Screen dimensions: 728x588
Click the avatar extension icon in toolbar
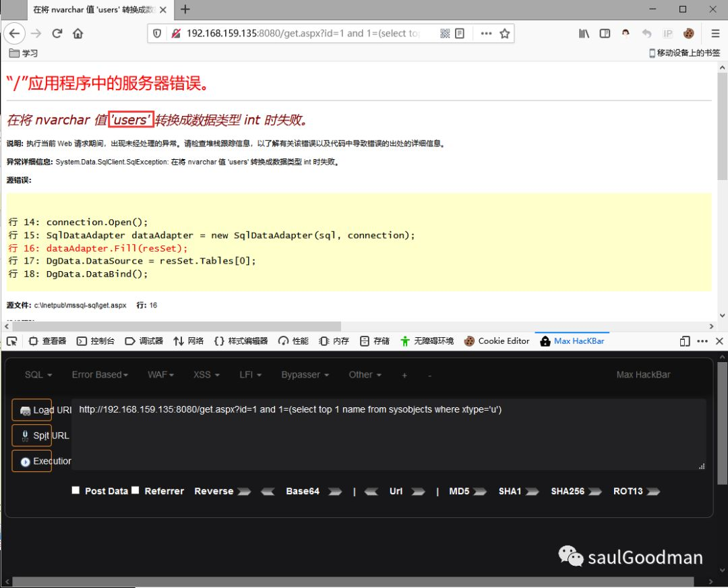point(626,34)
